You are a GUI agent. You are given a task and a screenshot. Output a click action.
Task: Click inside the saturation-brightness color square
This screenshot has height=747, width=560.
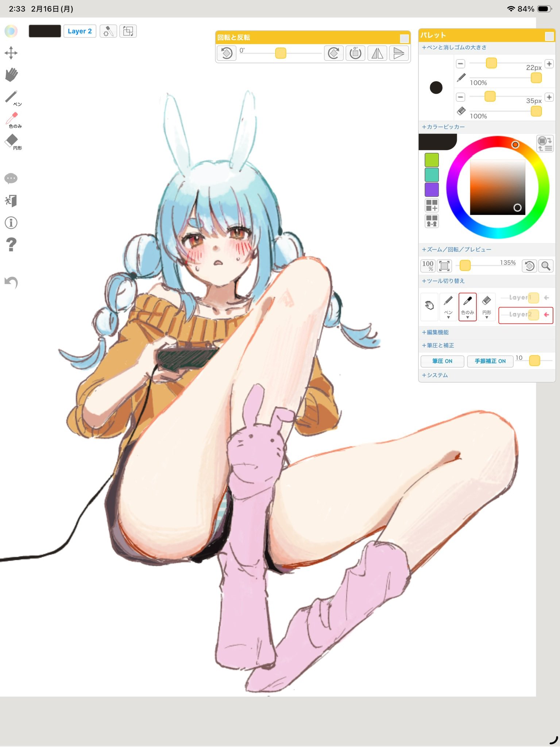tap(498, 187)
